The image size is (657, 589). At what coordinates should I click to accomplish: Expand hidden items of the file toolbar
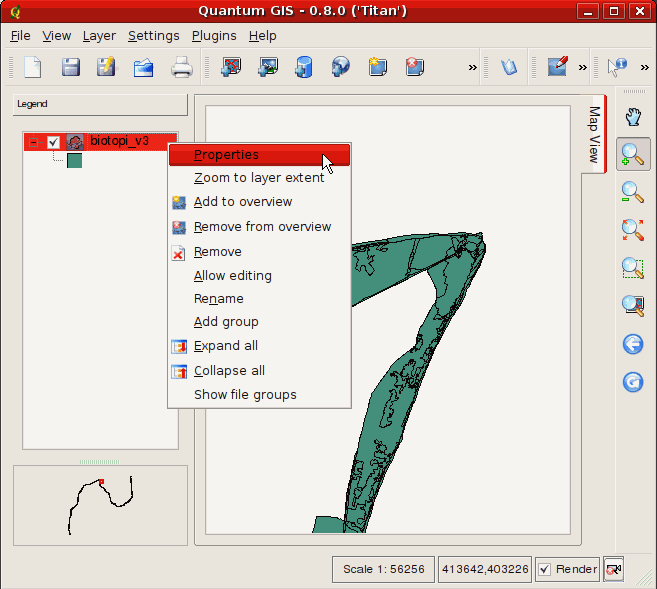coord(473,67)
